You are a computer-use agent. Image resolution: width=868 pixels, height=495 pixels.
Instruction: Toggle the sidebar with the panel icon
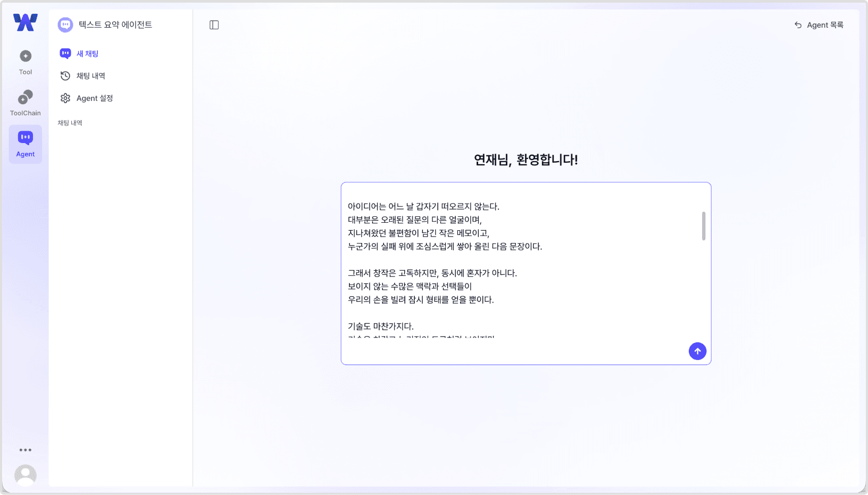pos(214,24)
